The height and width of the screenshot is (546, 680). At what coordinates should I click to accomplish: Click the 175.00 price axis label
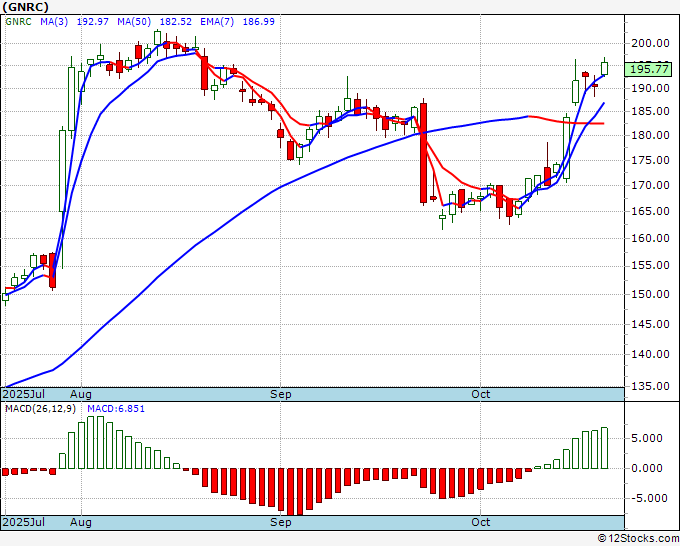click(x=650, y=160)
